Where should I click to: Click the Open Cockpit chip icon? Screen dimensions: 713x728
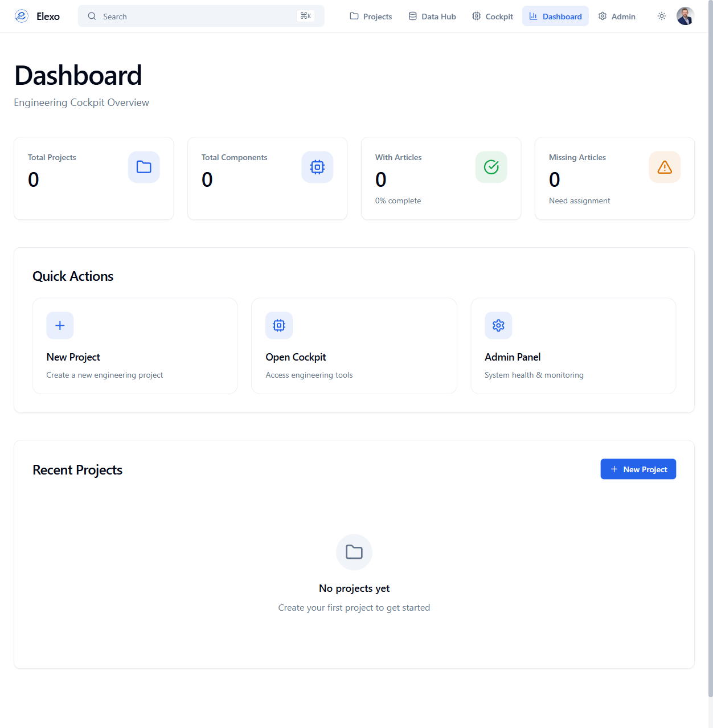279,325
